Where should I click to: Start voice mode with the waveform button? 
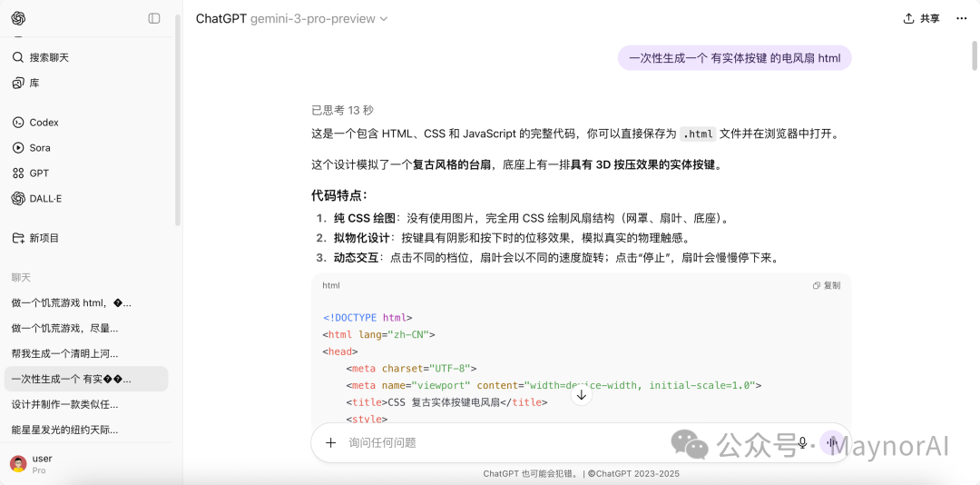pos(831,443)
